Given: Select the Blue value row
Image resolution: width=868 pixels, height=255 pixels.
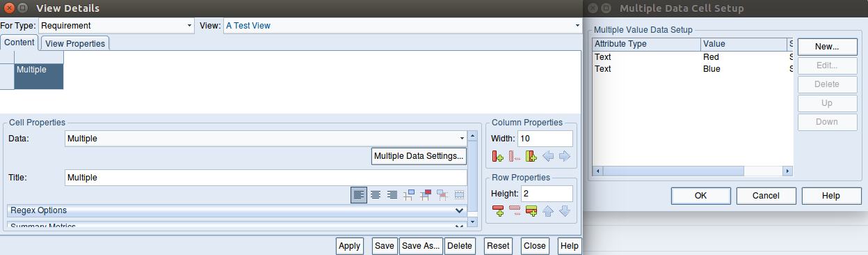Looking at the screenshot, I should 693,69.
